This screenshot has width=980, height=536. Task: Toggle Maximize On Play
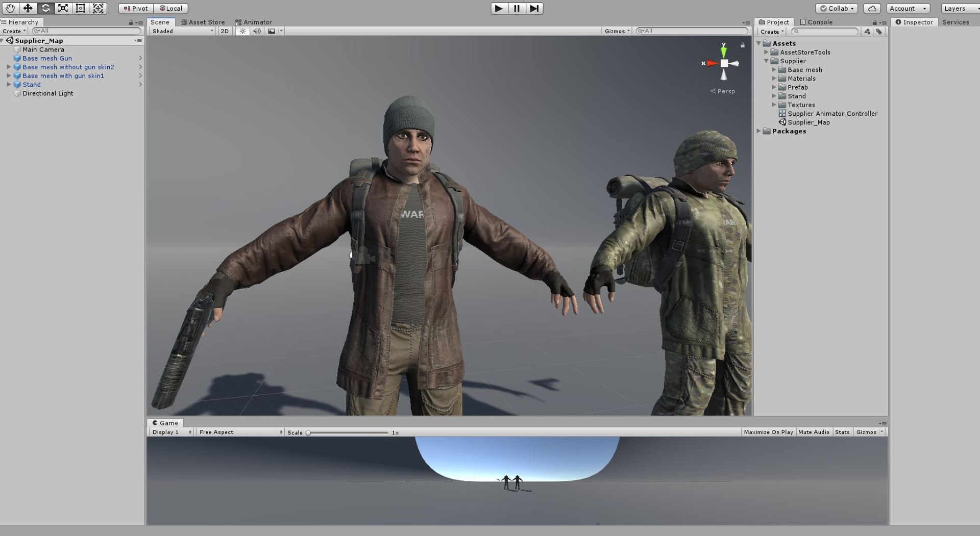(x=768, y=432)
